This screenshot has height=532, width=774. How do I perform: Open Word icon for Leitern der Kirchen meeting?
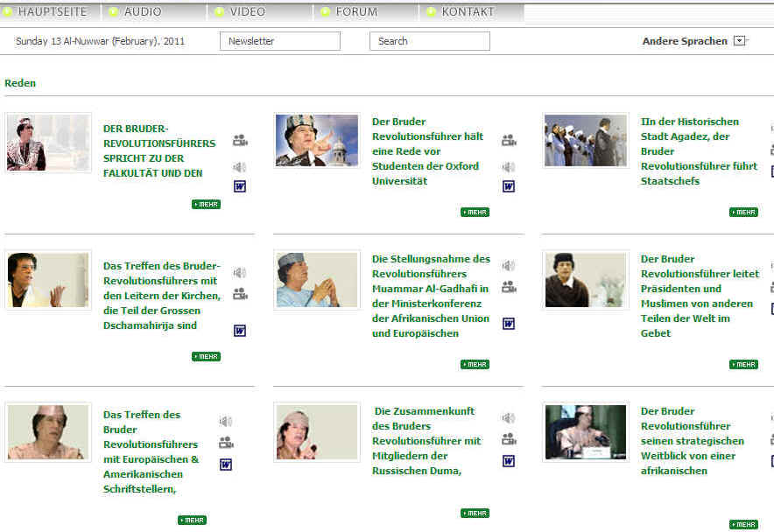click(x=240, y=330)
